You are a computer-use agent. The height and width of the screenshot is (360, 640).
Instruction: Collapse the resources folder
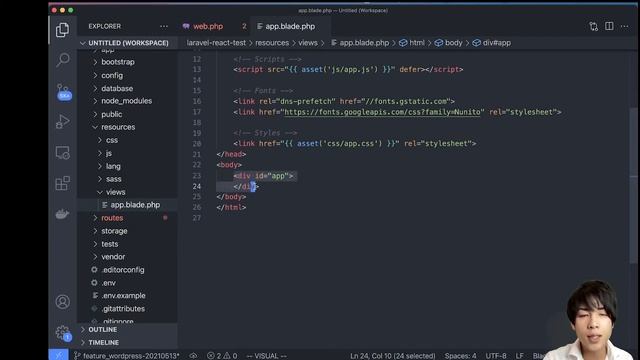point(118,127)
